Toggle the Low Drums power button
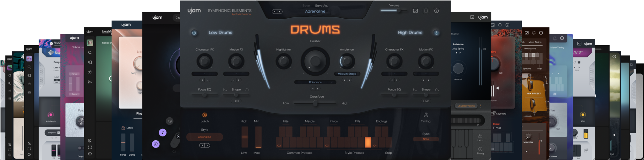 point(194,33)
